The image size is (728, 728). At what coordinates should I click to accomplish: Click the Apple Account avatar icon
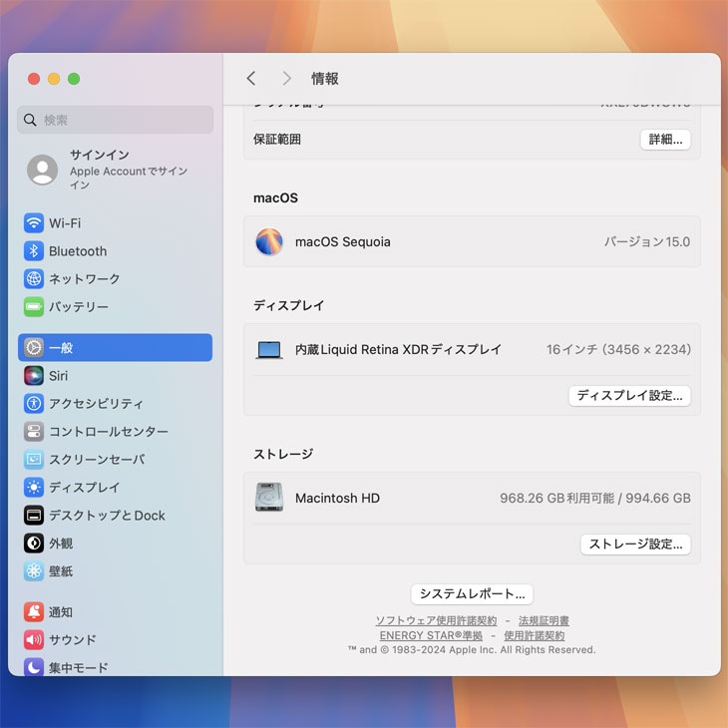pos(42,170)
